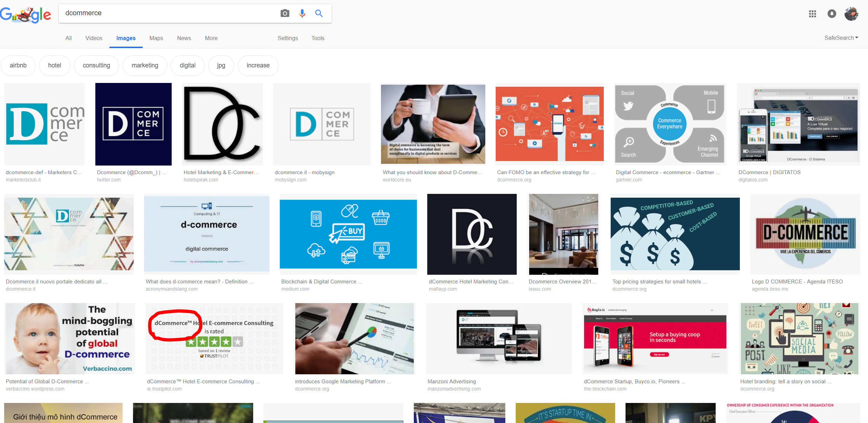Open the social media collage image

tap(800, 339)
